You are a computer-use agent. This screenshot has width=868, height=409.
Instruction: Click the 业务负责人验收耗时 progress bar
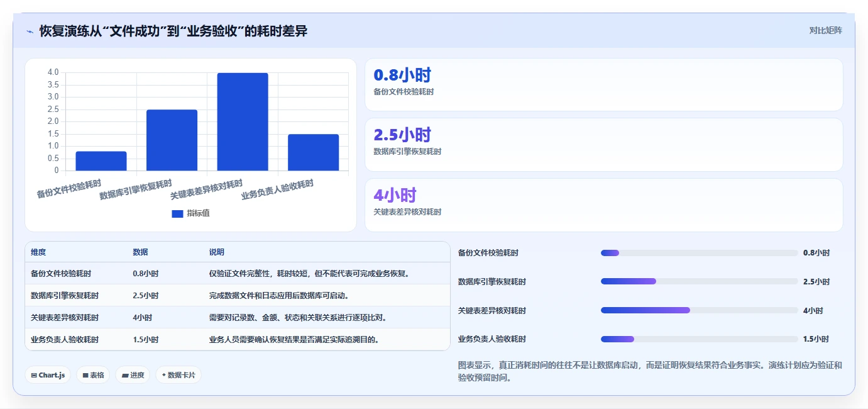[x=700, y=339]
